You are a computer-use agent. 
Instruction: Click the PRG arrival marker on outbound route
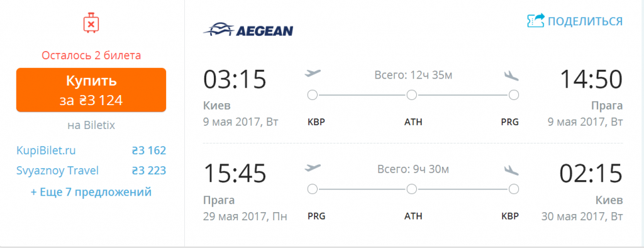[x=513, y=96]
